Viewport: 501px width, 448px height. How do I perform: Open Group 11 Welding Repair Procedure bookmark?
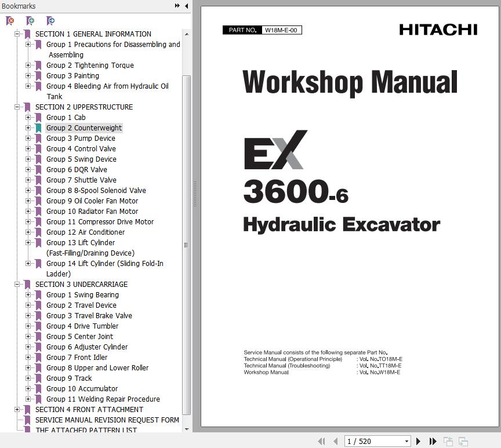103,399
